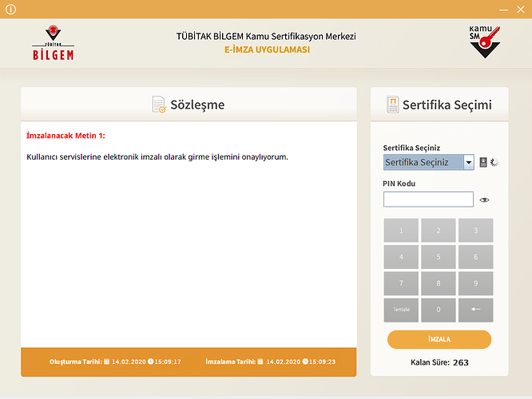Expand certificate list with dropdown arrow
The width and height of the screenshot is (532, 399).
(469, 162)
